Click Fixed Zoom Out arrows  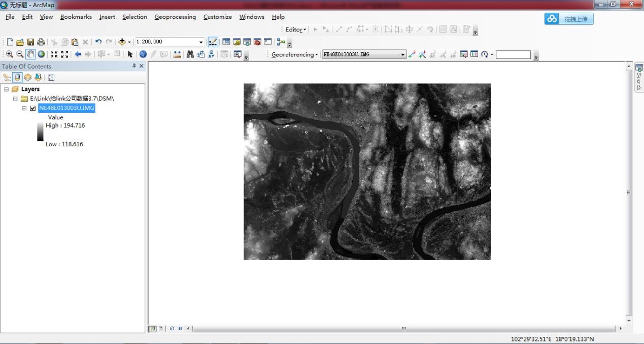[x=64, y=54]
